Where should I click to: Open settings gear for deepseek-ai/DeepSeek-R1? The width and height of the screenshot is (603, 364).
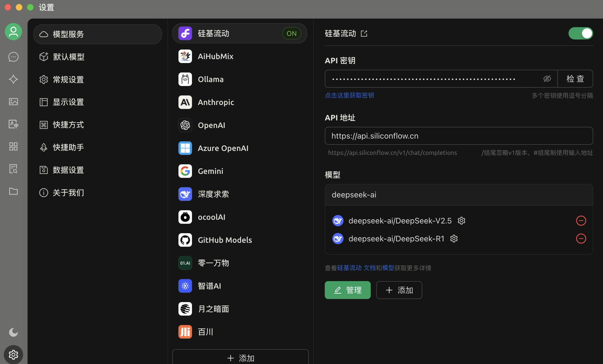point(454,239)
